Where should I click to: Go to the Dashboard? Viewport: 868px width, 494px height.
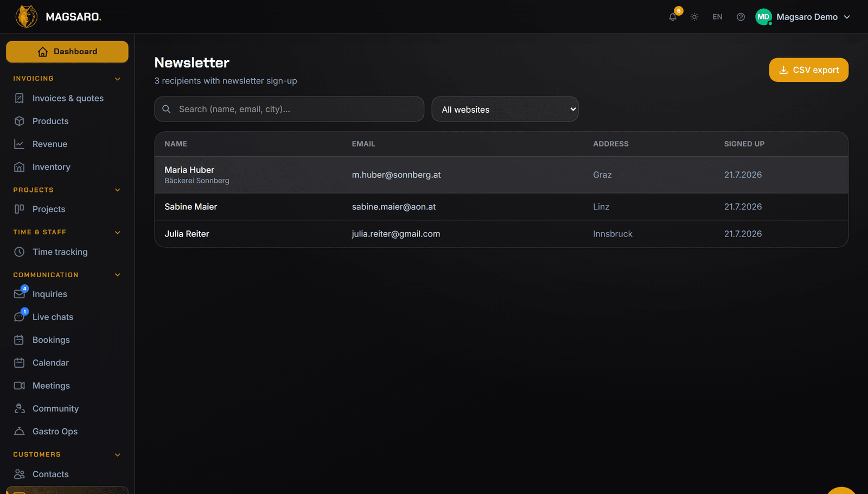[x=67, y=52]
